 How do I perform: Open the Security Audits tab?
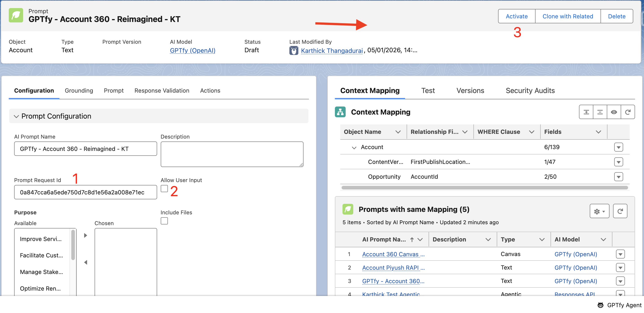point(530,91)
